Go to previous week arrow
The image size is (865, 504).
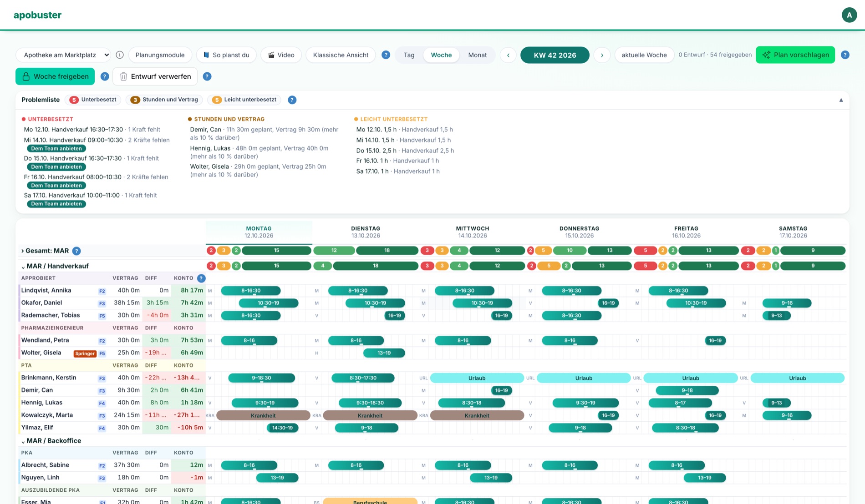click(x=508, y=55)
